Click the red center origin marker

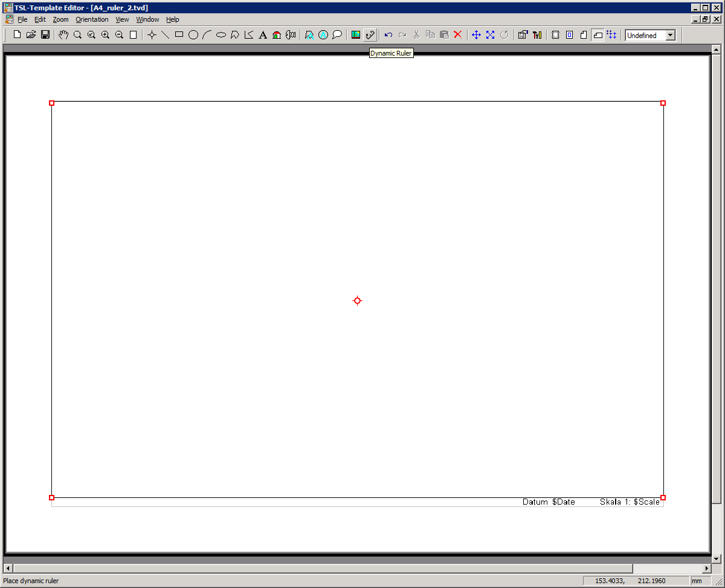click(x=357, y=300)
